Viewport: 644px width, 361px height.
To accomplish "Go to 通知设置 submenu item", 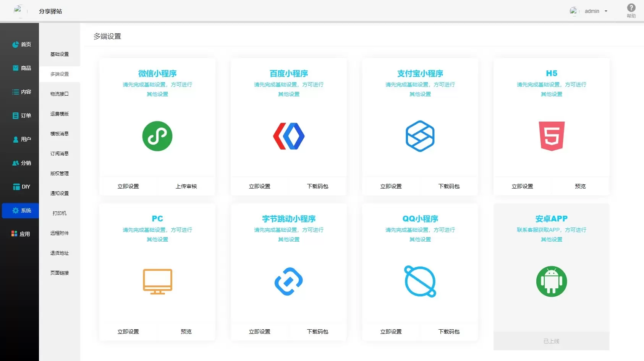I will click(60, 194).
